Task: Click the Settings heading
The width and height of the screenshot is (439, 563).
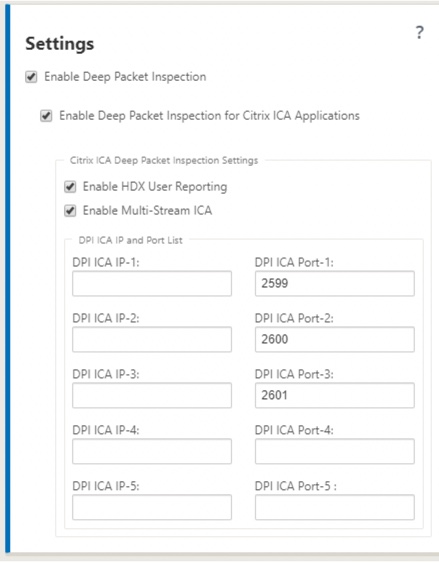Action: [x=60, y=44]
